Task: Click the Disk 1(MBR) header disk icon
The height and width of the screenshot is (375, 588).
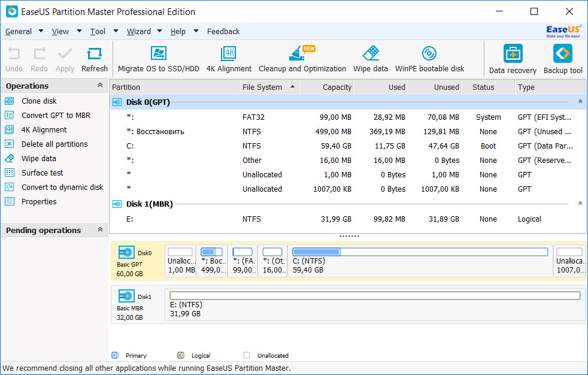Action: [117, 204]
